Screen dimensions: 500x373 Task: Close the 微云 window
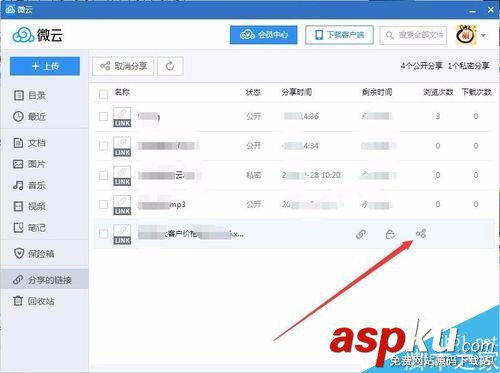(491, 10)
